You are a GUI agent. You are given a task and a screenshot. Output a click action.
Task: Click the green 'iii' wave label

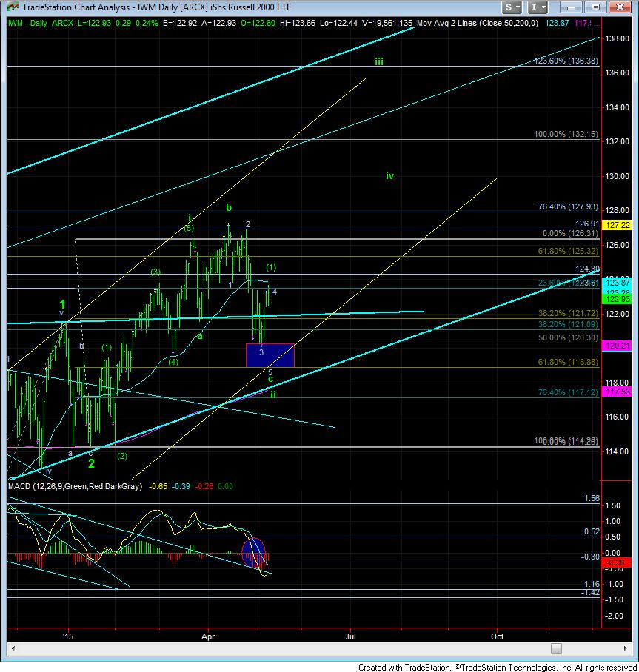click(379, 61)
